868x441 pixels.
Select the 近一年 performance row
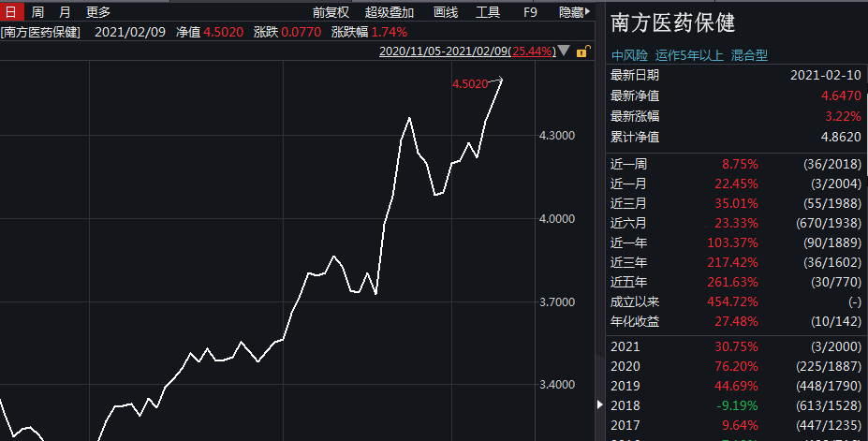click(x=736, y=243)
